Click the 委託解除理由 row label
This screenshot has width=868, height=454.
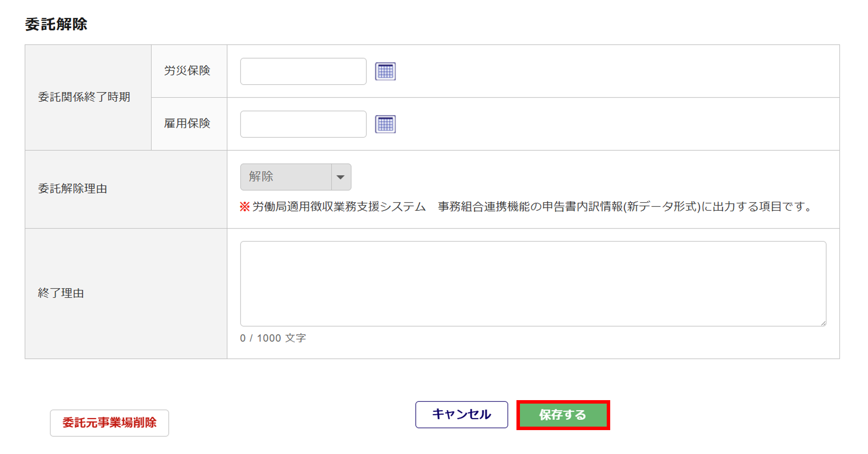(x=72, y=189)
